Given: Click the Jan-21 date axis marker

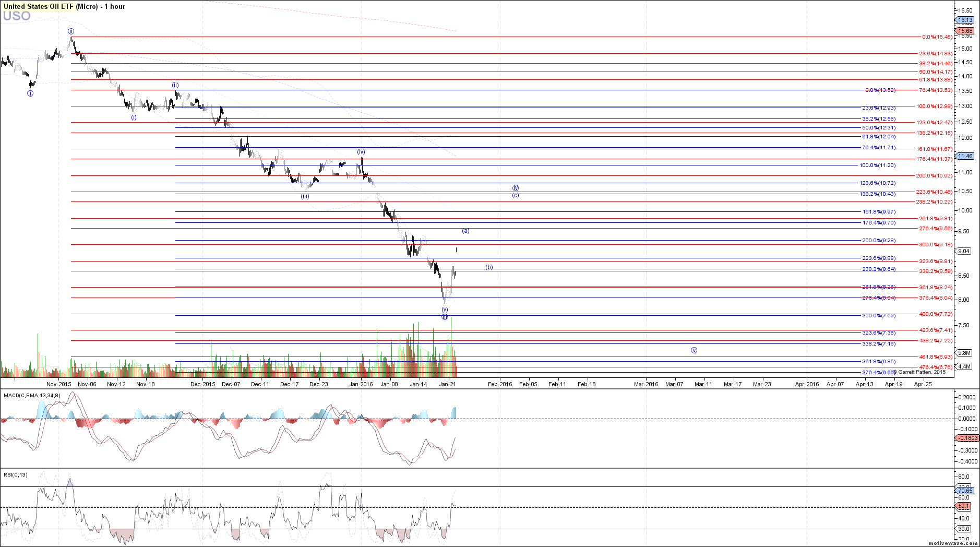Looking at the screenshot, I should (x=448, y=384).
